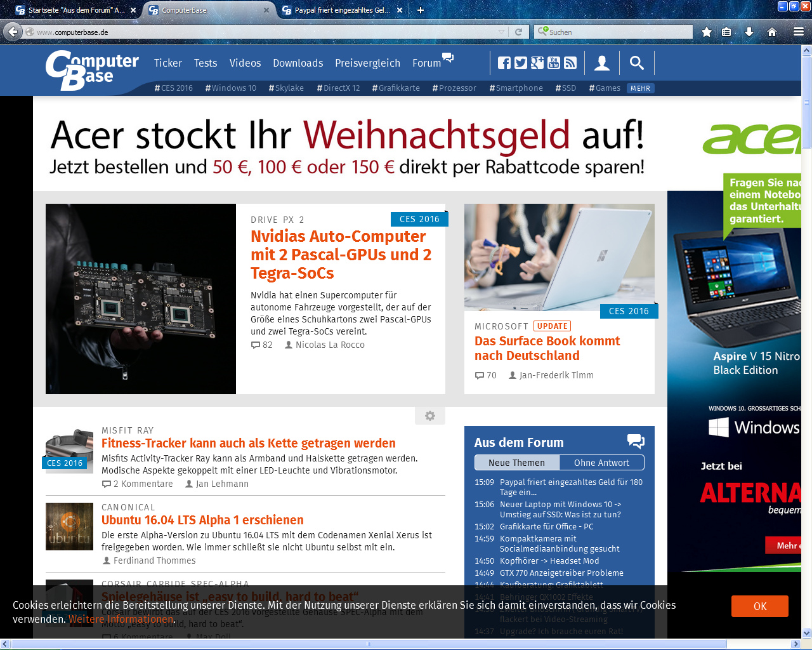The image size is (812, 650).
Task: Open the RSS feed icon
Action: pyautogui.click(x=570, y=63)
